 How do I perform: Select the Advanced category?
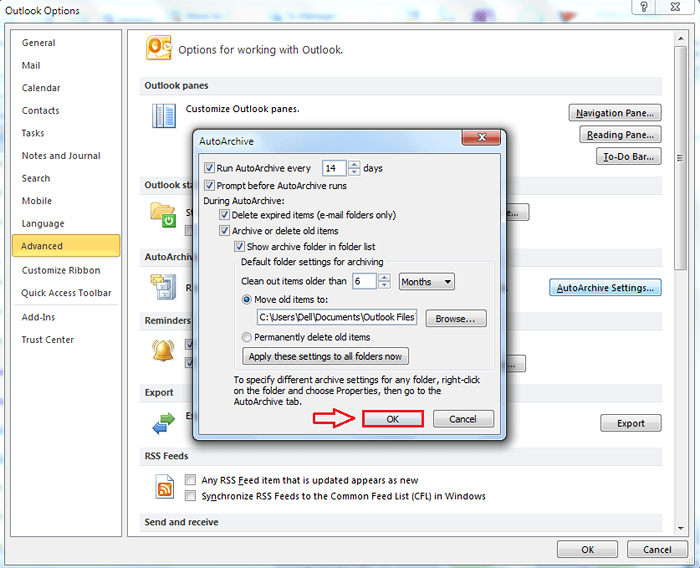click(x=66, y=246)
